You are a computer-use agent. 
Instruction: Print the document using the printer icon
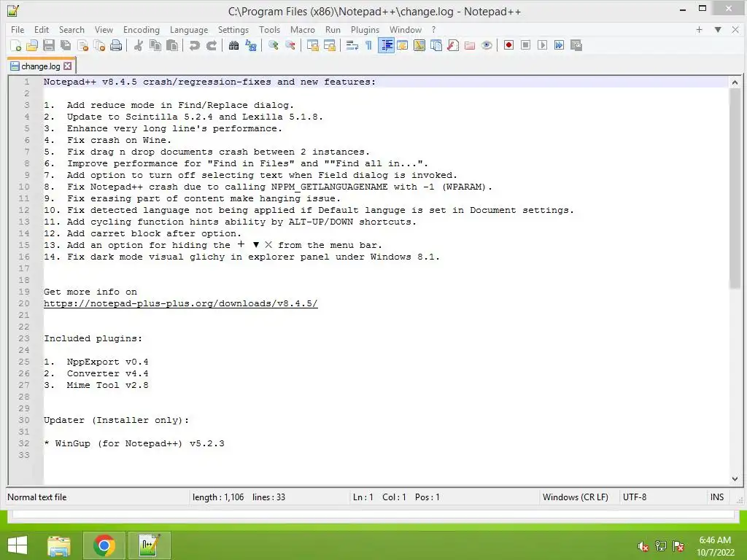116,45
